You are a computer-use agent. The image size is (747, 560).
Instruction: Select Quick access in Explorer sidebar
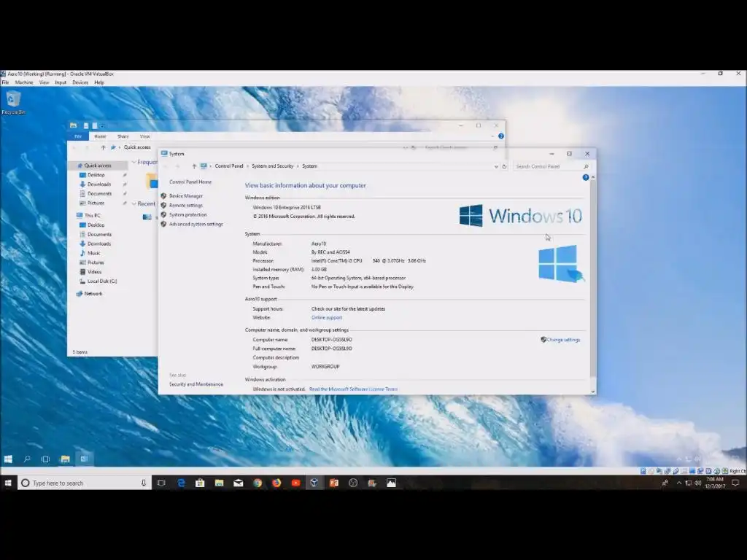pos(98,166)
